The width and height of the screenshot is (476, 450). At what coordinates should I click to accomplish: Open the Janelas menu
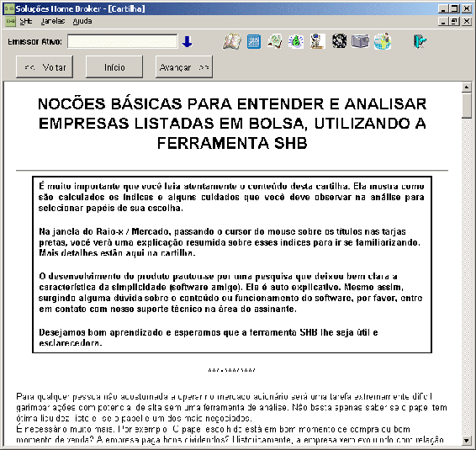click(53, 21)
